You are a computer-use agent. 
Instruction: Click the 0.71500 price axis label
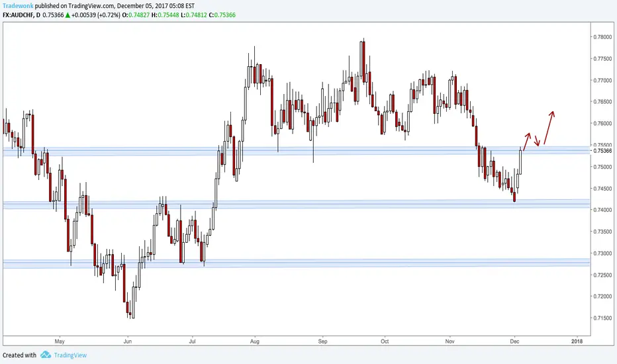[x=602, y=318]
